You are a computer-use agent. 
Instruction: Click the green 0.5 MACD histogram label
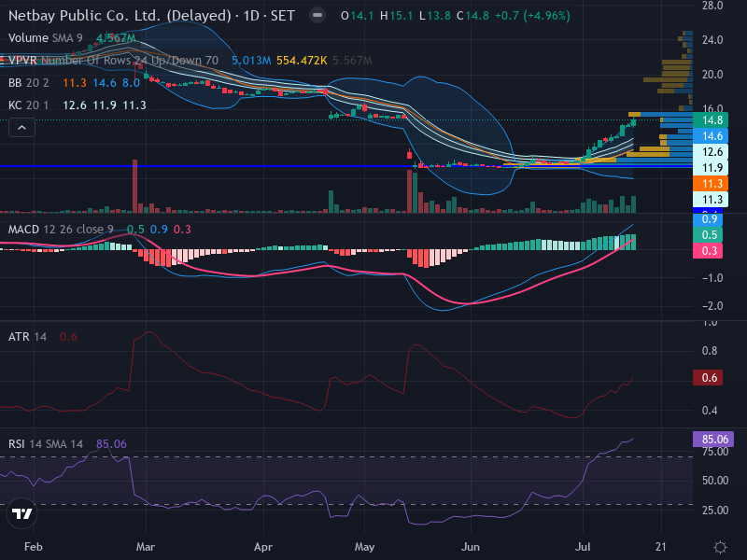tap(709, 235)
